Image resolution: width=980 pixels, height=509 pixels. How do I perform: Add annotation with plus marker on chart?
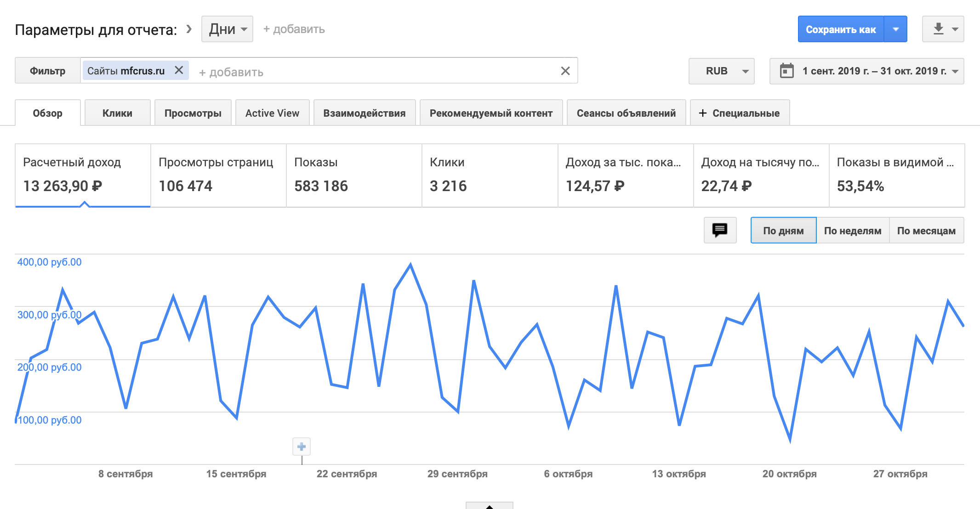tap(302, 447)
